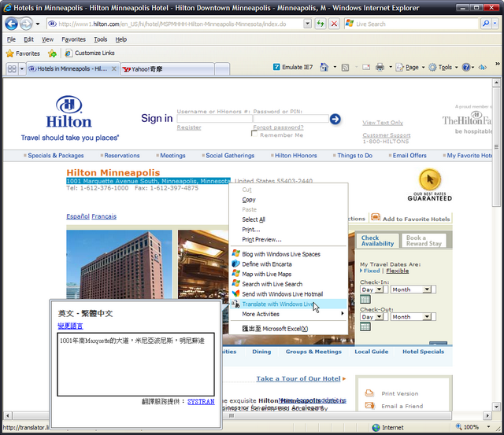Image resolution: width=504 pixels, height=435 pixels.
Task: Click the Password or PIN input field
Action: pos(291,119)
